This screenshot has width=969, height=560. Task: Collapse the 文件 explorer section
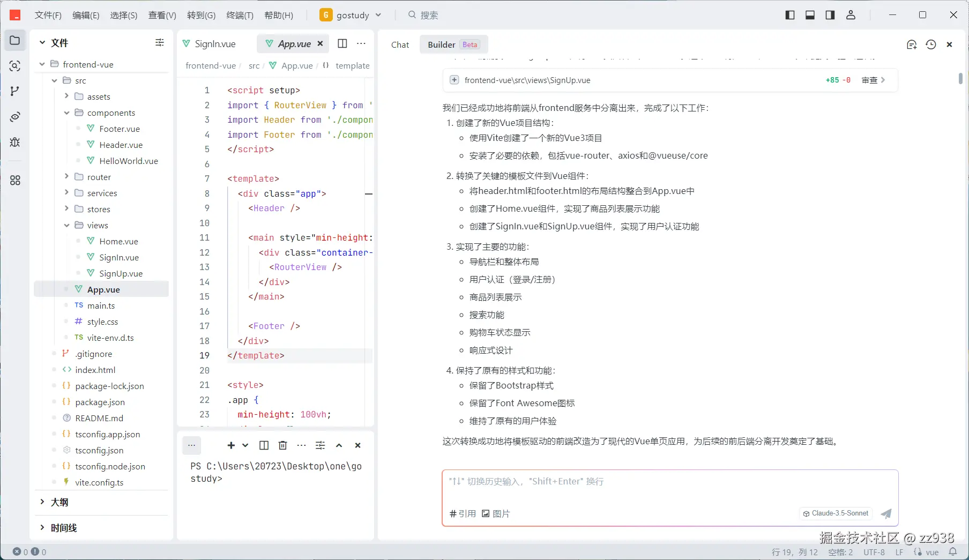(42, 42)
